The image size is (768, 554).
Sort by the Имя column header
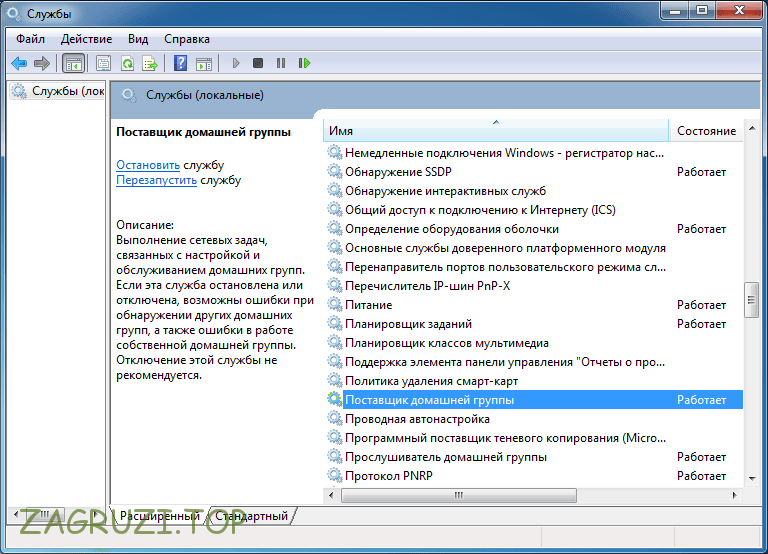[x=496, y=131]
